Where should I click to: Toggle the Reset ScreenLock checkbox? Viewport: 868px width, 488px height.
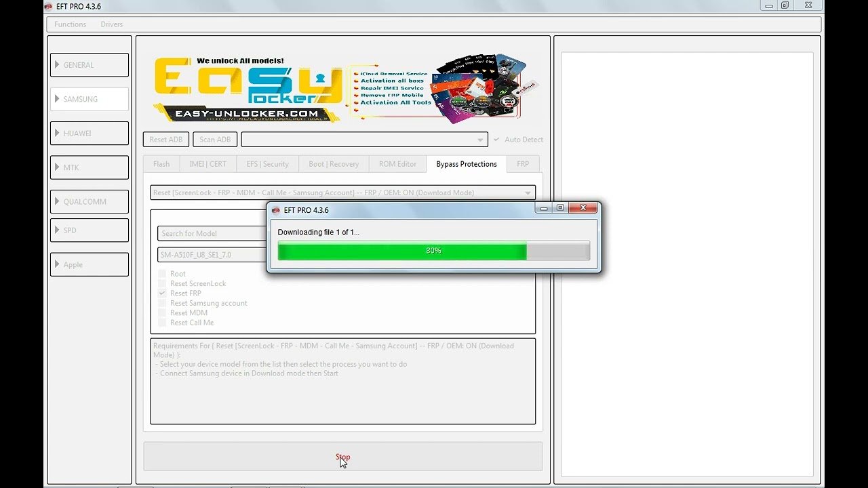tap(162, 283)
